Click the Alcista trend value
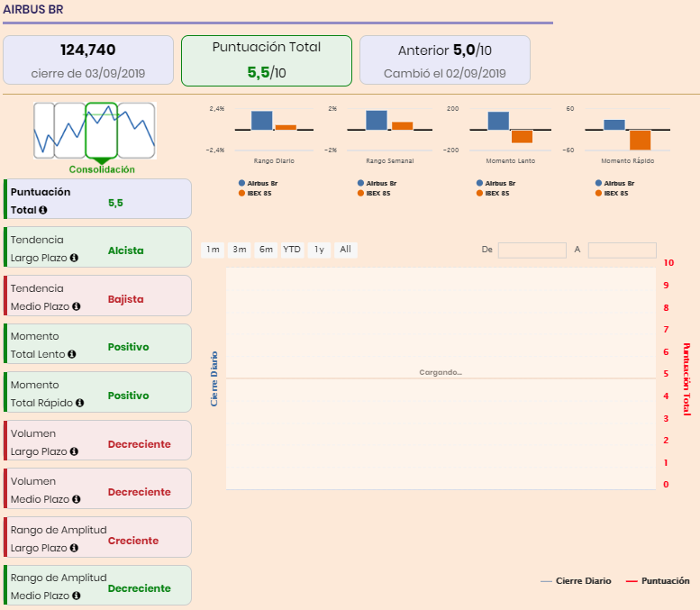The width and height of the screenshot is (700, 610). [126, 250]
